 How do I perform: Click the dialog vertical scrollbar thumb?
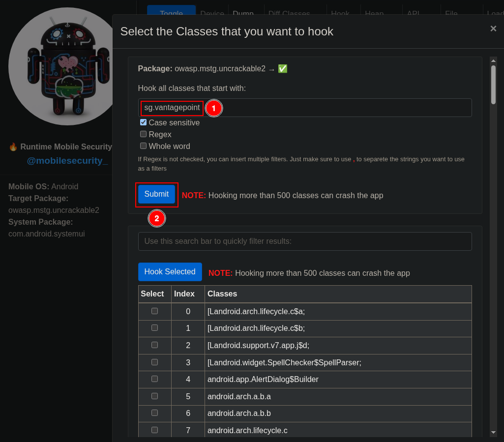coord(493,85)
